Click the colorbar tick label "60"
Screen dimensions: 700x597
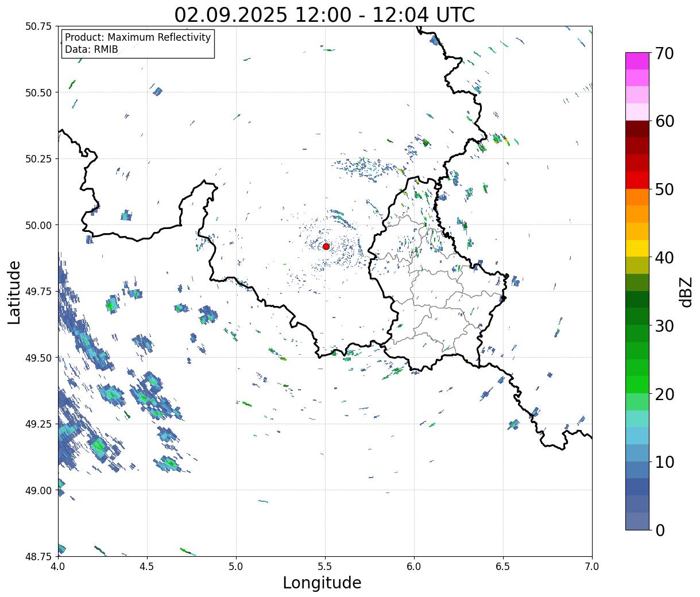tap(664, 121)
